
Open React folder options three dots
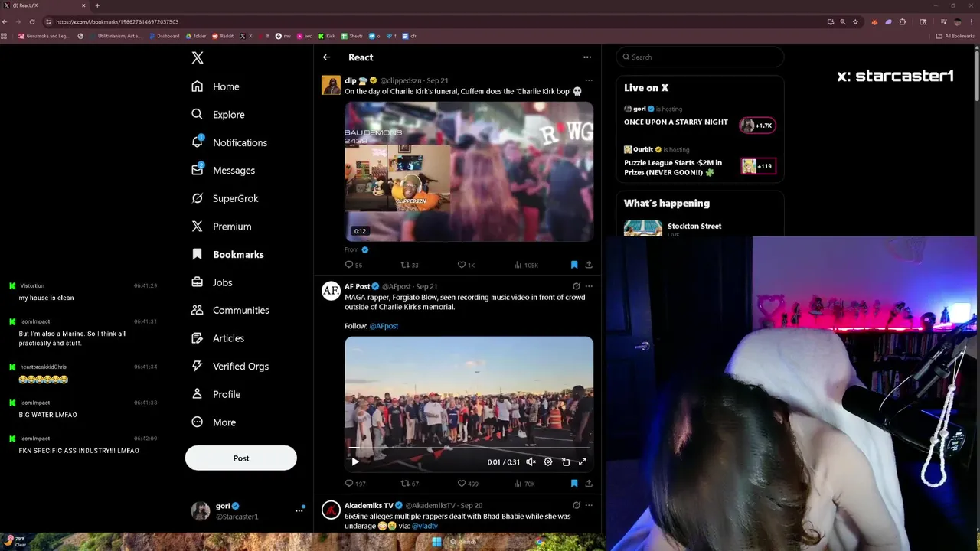[x=587, y=57]
